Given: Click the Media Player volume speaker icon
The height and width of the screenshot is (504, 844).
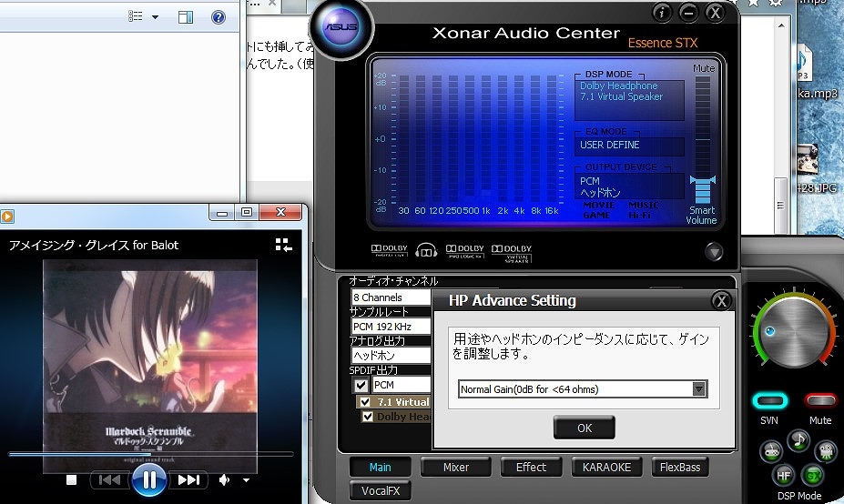Looking at the screenshot, I should point(224,479).
